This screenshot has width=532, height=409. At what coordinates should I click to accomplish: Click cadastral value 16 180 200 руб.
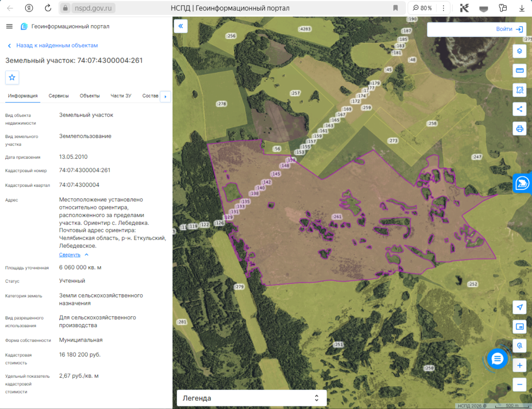(80, 355)
